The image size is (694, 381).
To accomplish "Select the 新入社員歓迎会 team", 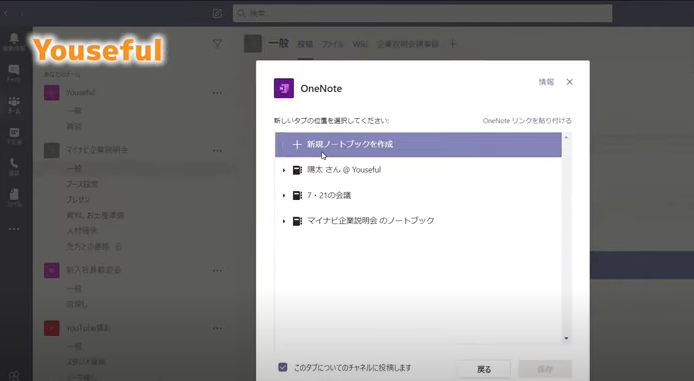I will 93,269.
